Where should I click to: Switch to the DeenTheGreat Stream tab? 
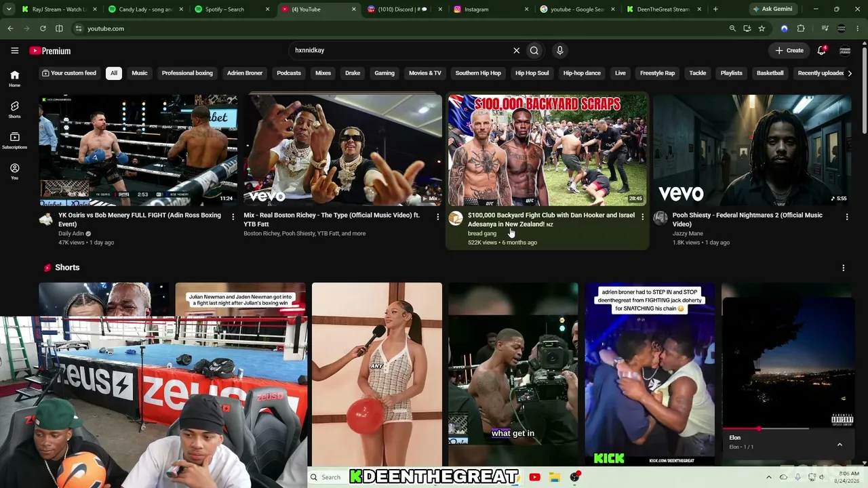click(x=663, y=9)
